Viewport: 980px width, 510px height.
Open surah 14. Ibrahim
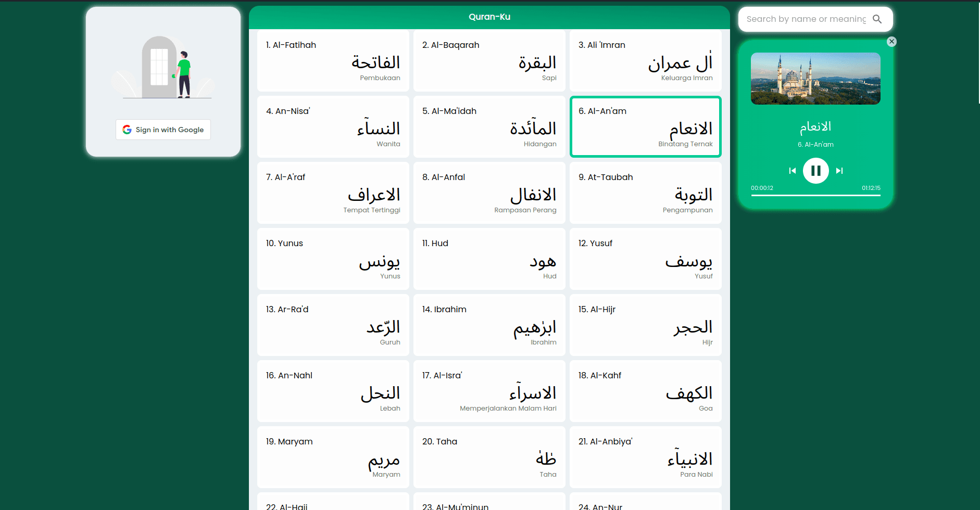point(489,325)
